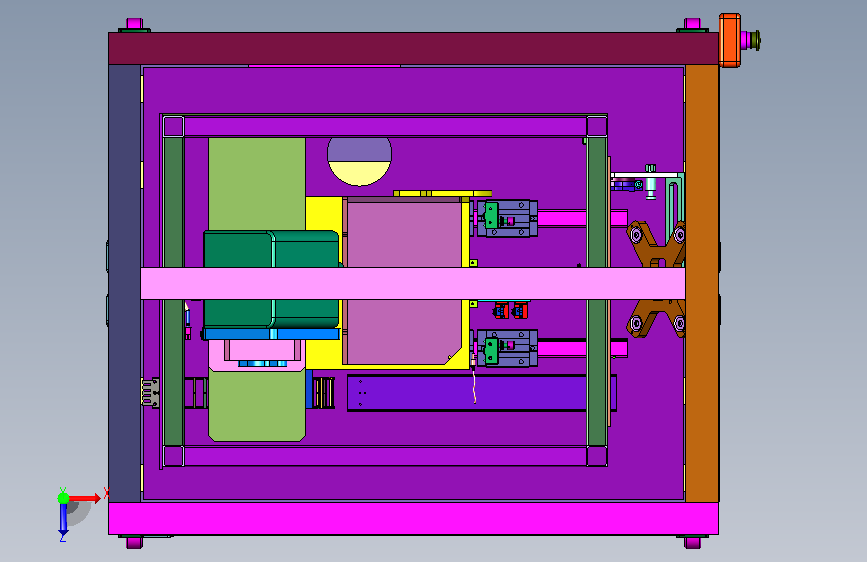Pick the light pink horizontal crossbar
The height and width of the screenshot is (562, 867).
(413, 284)
